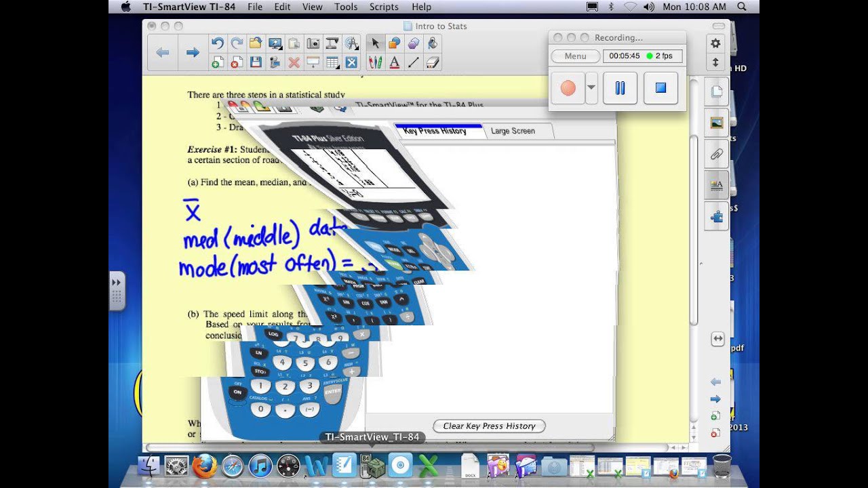868x488 pixels.
Task: Go to next page with right arrow
Action: [193, 52]
